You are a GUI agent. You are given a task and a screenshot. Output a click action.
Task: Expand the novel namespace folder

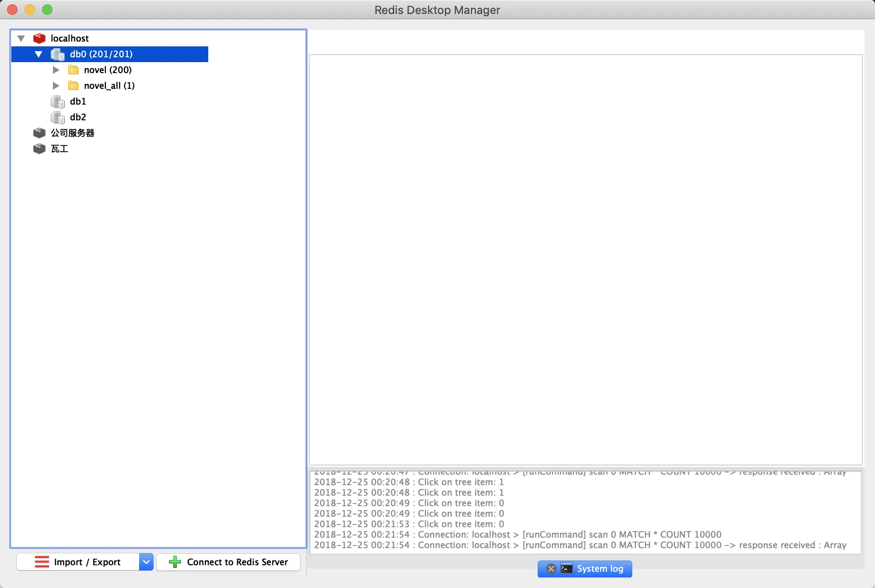tap(56, 70)
